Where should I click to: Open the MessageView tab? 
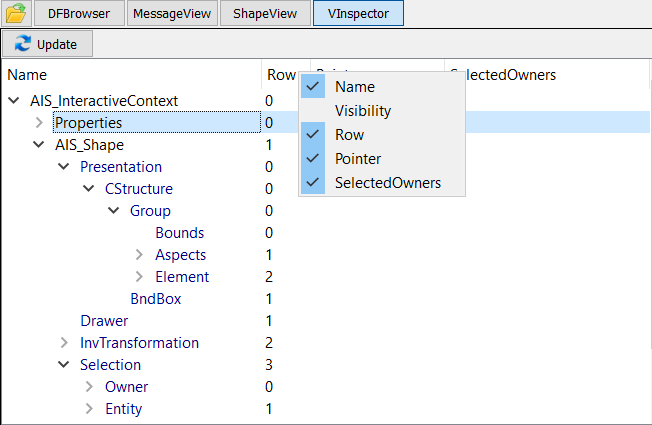coord(171,13)
